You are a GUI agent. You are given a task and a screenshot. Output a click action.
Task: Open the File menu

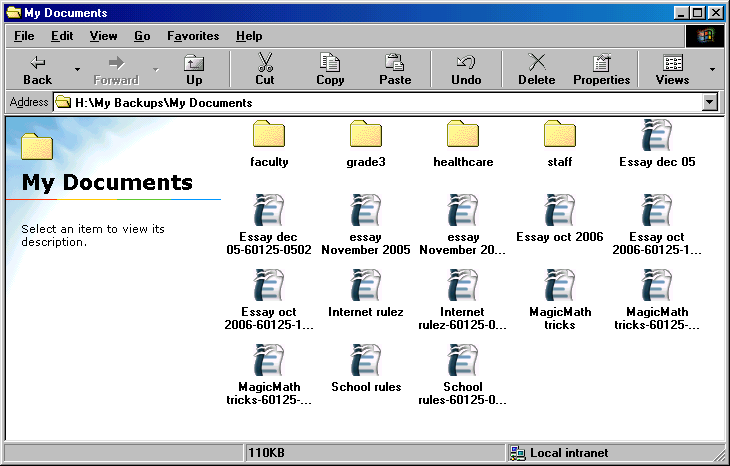tap(24, 36)
